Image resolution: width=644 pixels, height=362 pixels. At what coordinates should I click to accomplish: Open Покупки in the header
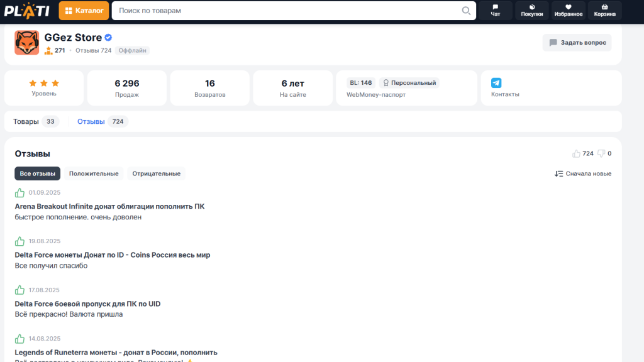tap(532, 10)
